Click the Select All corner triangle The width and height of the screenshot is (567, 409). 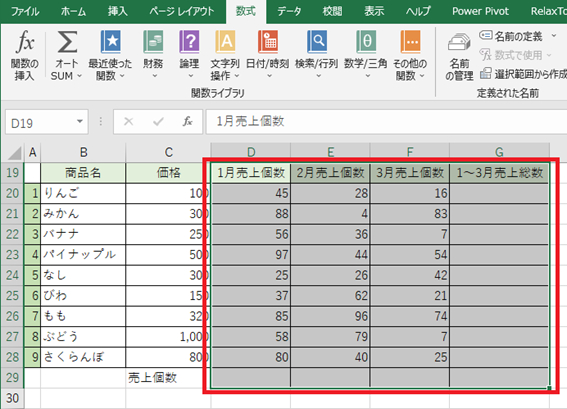(x=14, y=153)
